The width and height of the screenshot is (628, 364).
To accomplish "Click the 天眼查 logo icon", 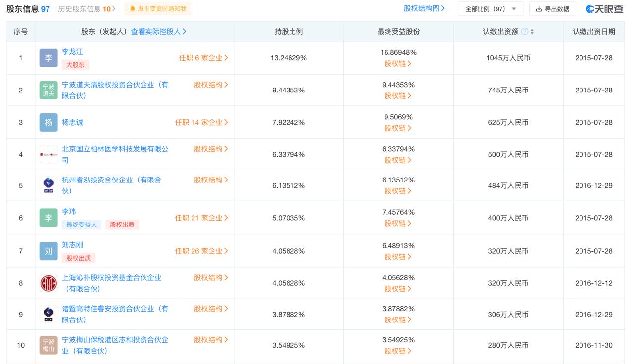I will coord(590,8).
